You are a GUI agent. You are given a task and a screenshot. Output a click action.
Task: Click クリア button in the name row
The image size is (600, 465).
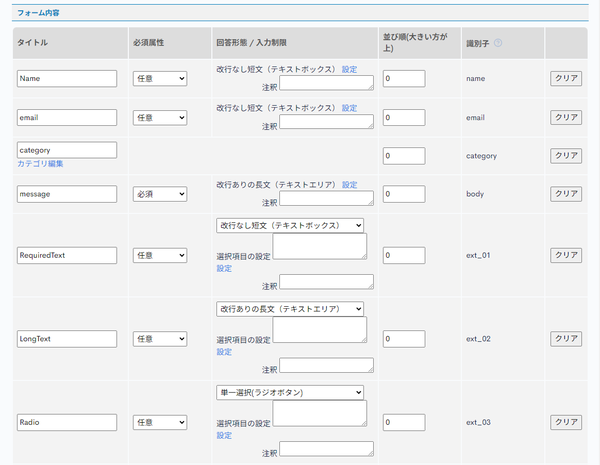coord(566,78)
